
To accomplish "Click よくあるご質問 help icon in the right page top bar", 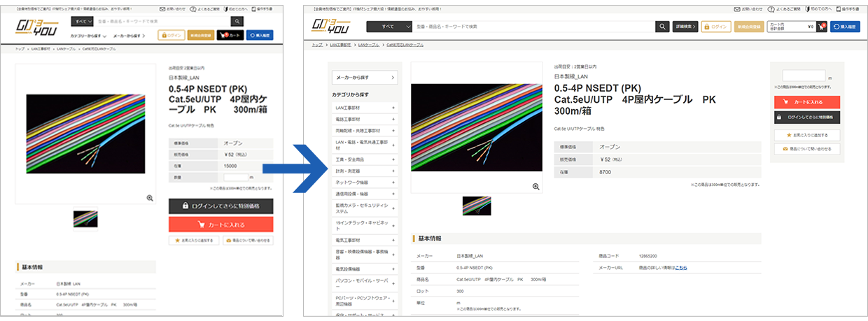I will pyautogui.click(x=771, y=10).
